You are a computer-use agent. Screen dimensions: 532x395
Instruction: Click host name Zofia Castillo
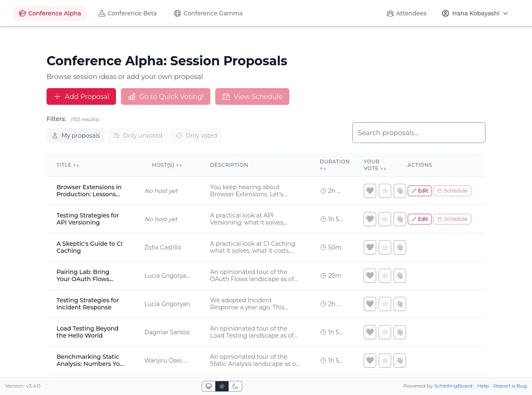[x=163, y=247]
